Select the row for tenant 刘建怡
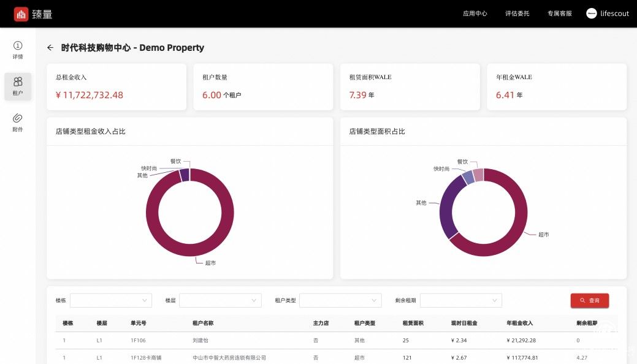This screenshot has height=364, width=637. click(202, 340)
